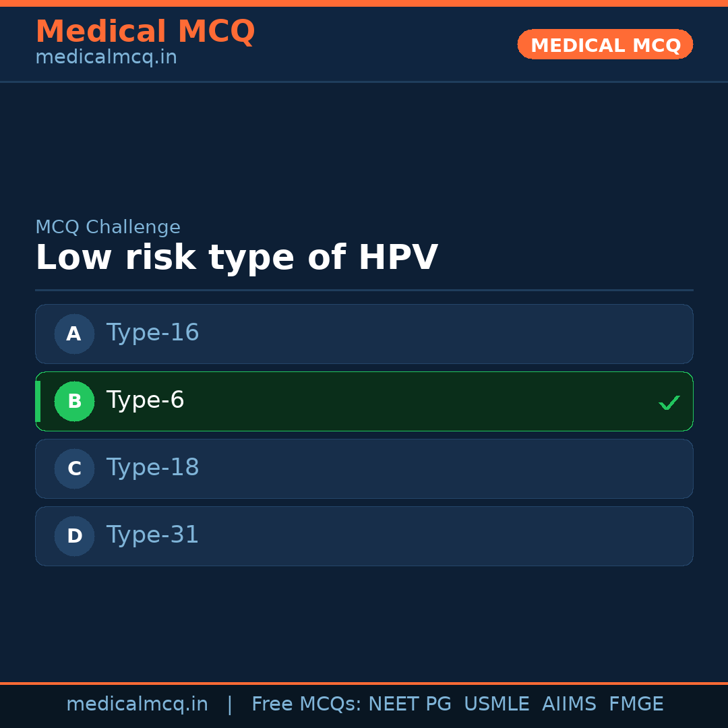Click the green checkmark on Type-6
The image size is (728, 728).
(x=669, y=402)
